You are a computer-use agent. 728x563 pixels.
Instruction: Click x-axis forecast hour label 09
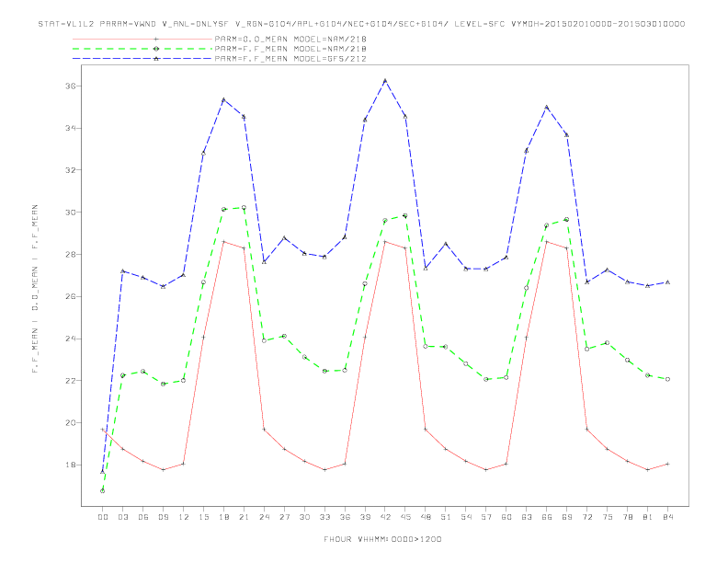(163, 517)
